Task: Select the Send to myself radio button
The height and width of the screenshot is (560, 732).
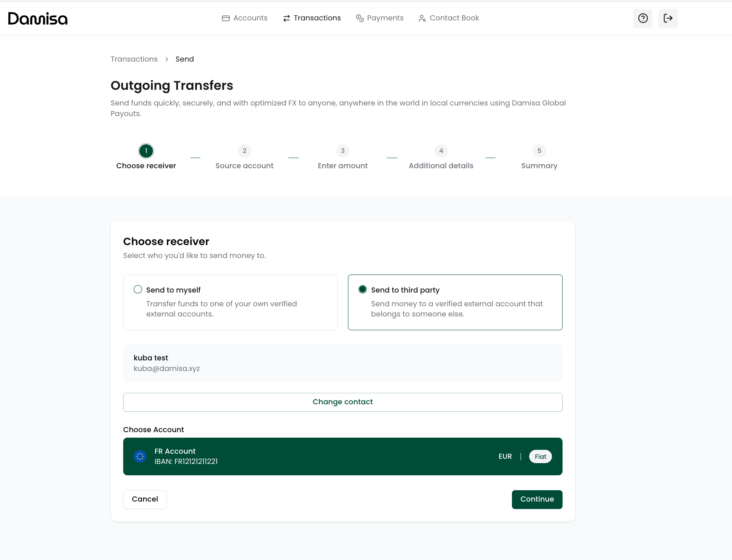Action: click(x=138, y=289)
